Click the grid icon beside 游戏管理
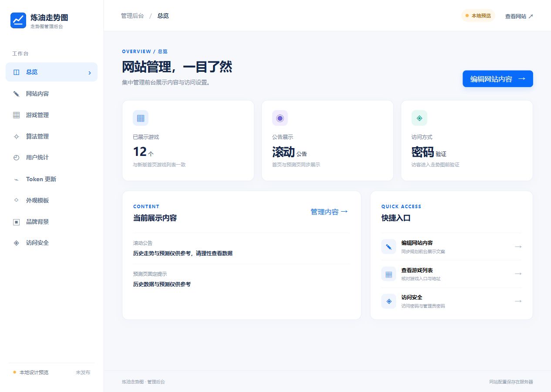This screenshot has width=551, height=392. [17, 115]
